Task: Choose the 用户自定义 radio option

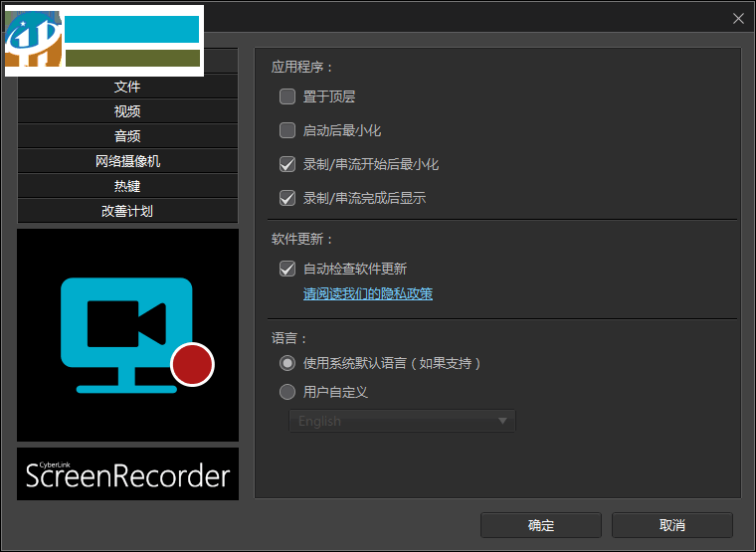Action: (287, 392)
